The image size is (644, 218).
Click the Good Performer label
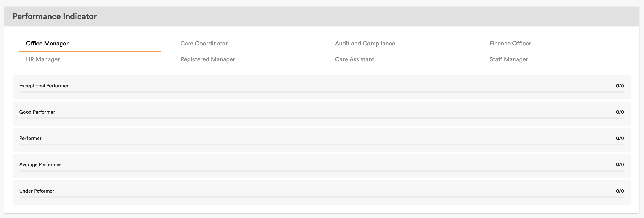[x=37, y=112]
